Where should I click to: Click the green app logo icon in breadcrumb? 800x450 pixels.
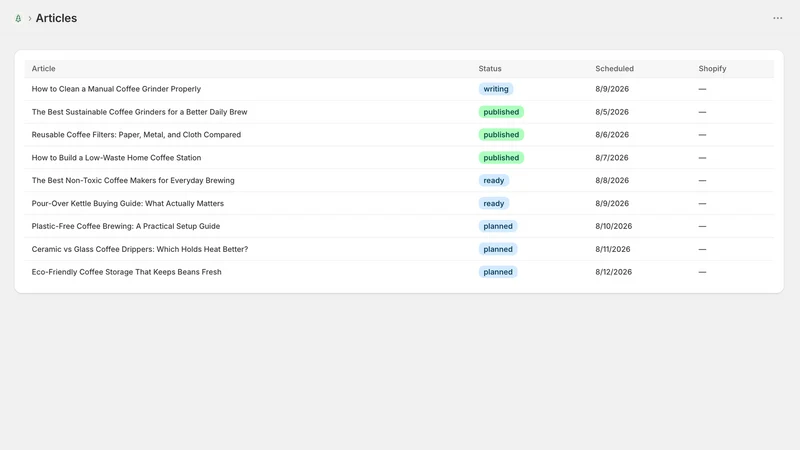(x=18, y=18)
